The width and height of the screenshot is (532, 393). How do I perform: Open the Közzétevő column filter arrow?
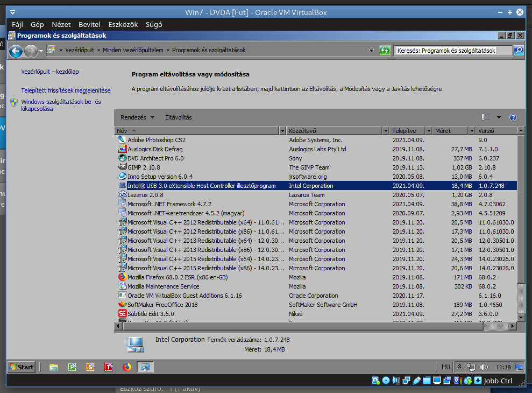(x=386, y=131)
